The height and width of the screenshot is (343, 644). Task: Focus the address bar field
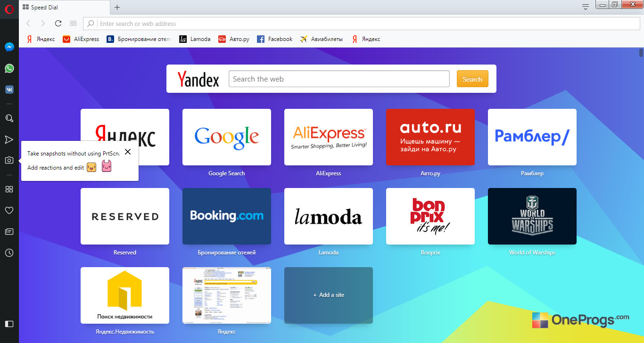tap(363, 24)
